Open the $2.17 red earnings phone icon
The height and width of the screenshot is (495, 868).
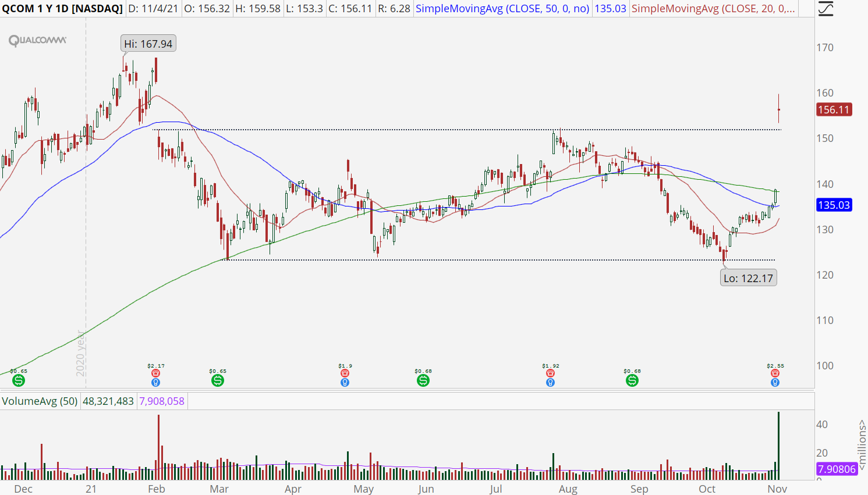click(155, 373)
